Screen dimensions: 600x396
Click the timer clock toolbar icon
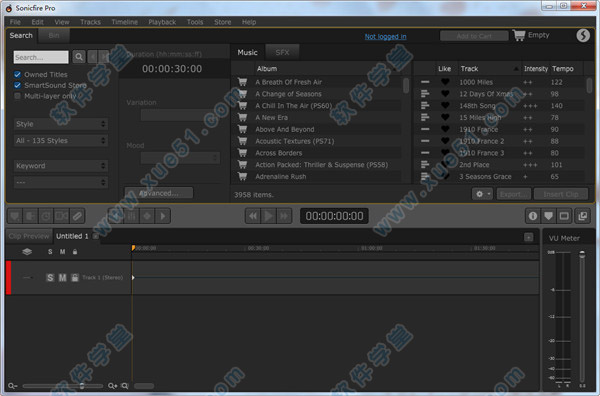(46, 216)
